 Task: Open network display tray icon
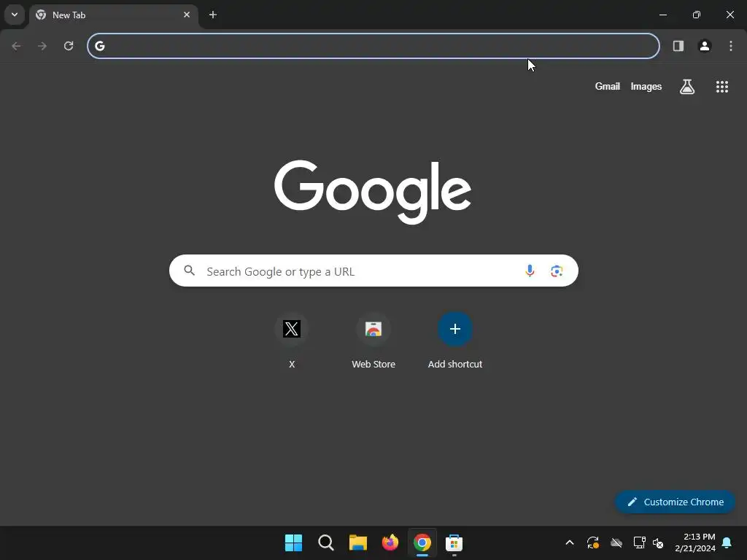(x=639, y=542)
